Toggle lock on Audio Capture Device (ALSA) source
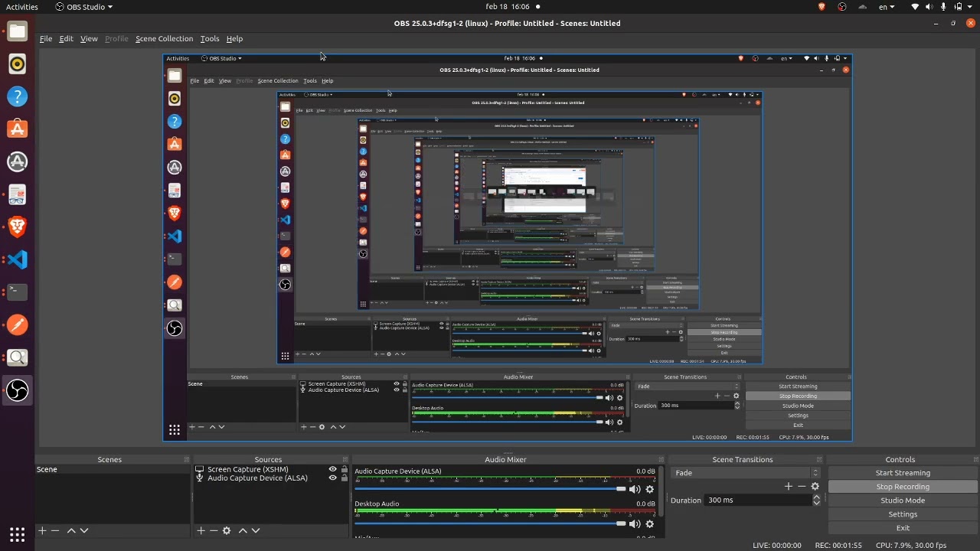 pyautogui.click(x=345, y=478)
